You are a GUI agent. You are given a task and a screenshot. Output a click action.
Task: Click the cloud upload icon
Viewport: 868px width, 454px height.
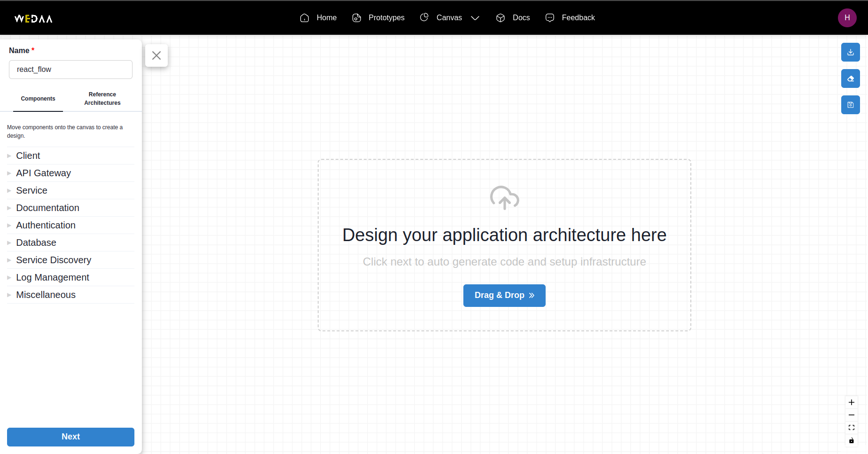pyautogui.click(x=504, y=197)
